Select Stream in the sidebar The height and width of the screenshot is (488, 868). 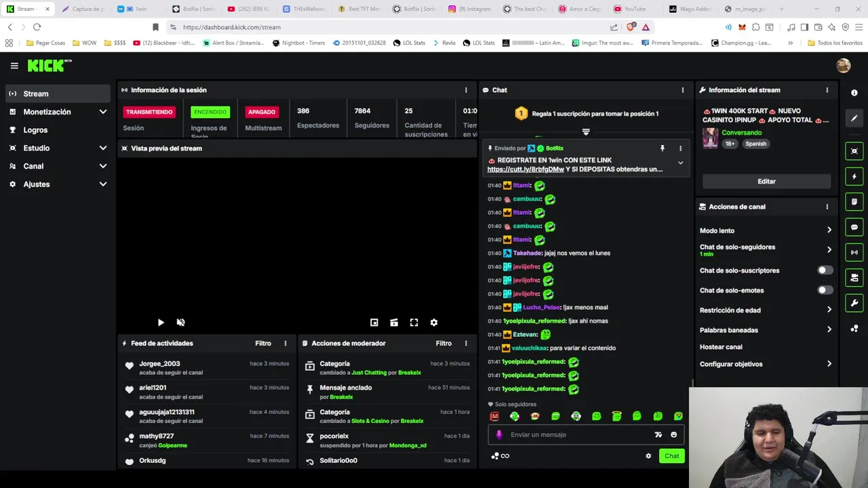pos(58,94)
